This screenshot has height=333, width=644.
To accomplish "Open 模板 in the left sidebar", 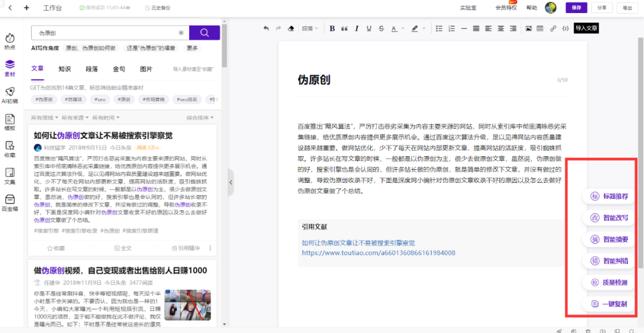I will click(x=10, y=123).
